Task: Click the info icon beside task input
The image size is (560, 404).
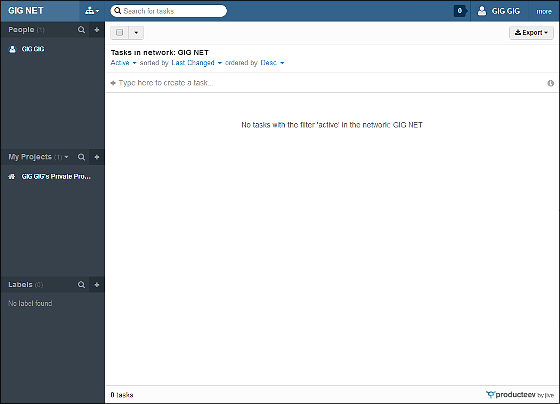Action: 550,83
